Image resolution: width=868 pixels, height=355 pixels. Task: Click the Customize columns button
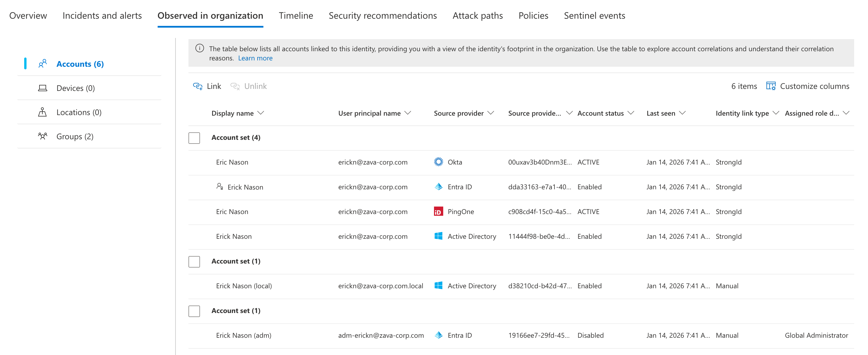click(x=814, y=86)
